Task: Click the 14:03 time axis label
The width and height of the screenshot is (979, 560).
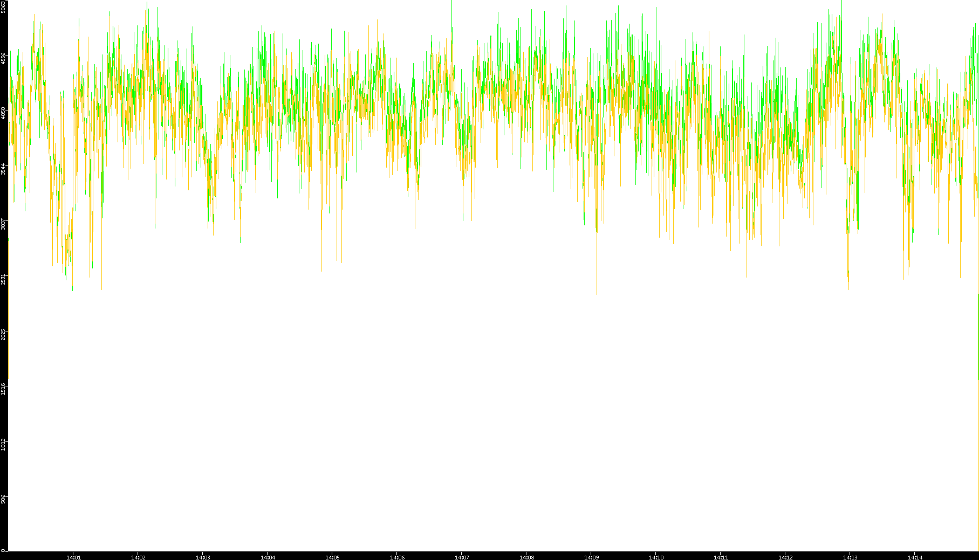Action: (203, 557)
